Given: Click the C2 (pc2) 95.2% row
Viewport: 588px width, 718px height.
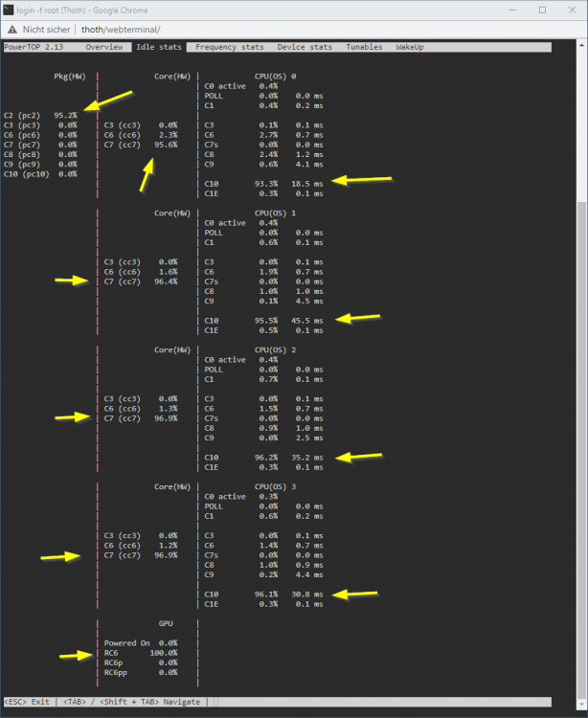Looking at the screenshot, I should [40, 116].
